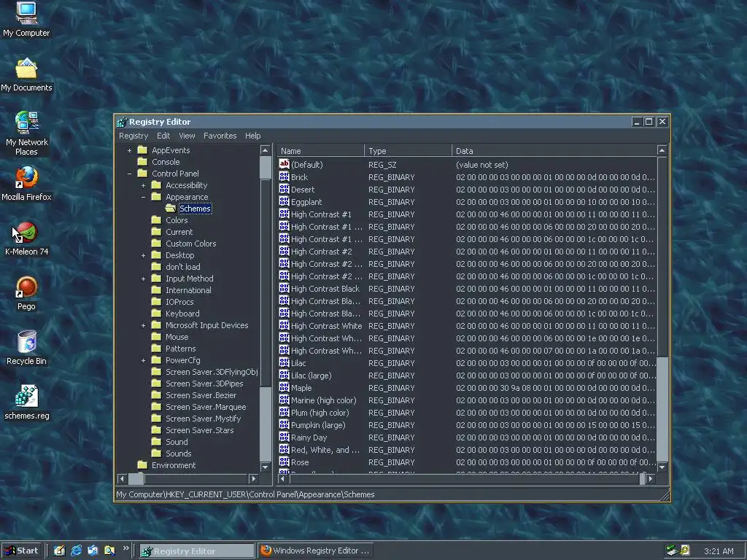Expand the Accessibility key
Viewport: 747px width, 560px height.
[x=143, y=185]
